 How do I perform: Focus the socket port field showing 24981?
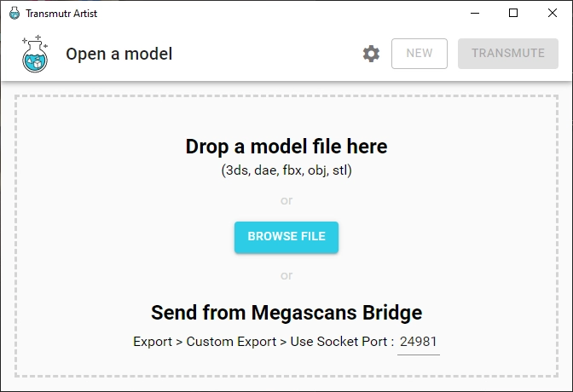[419, 343]
